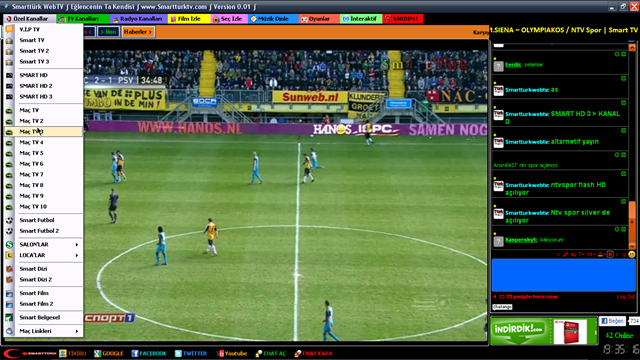This screenshot has height=360, width=640.
Task: Click the pencil icon in chat toolbar
Action: (565, 254)
